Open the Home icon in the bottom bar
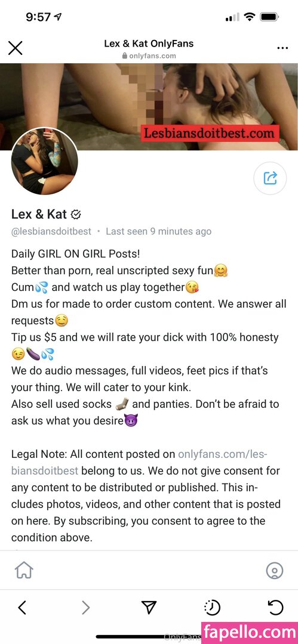 point(24,570)
